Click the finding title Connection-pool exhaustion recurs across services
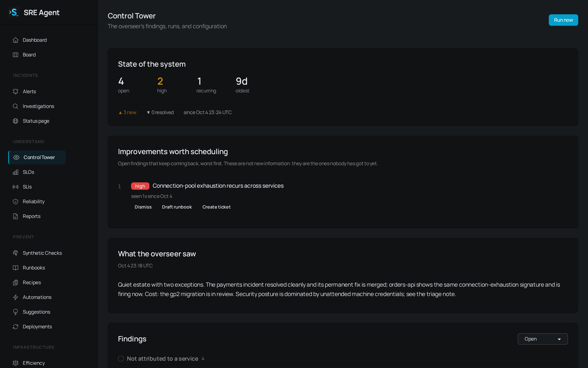588x368 pixels. click(x=218, y=186)
